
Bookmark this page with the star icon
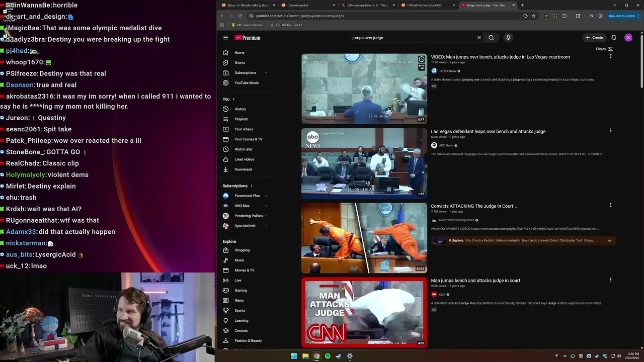(x=533, y=16)
